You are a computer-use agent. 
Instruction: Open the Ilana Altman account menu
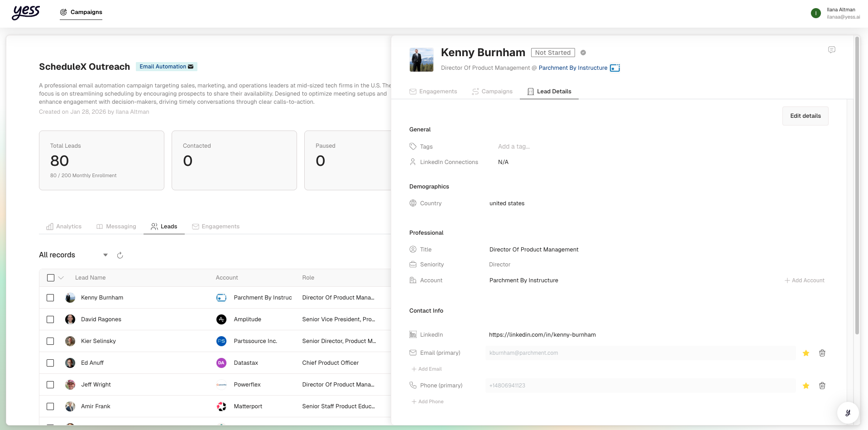[834, 13]
